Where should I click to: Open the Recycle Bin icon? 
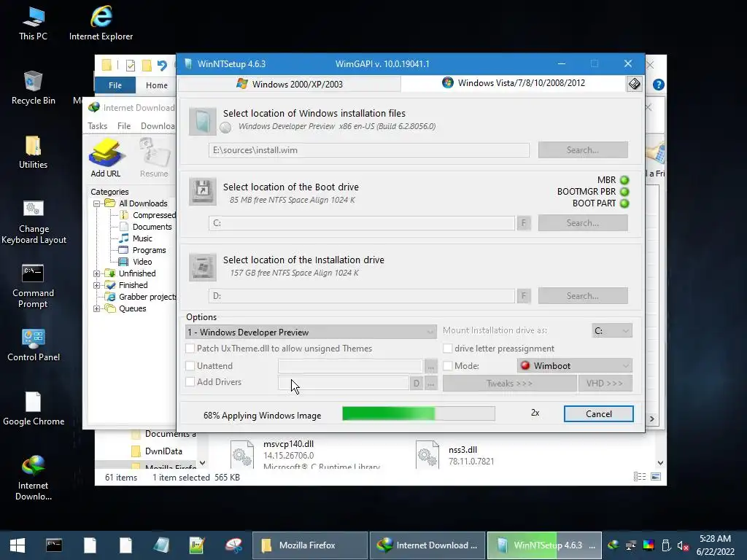coord(33,88)
